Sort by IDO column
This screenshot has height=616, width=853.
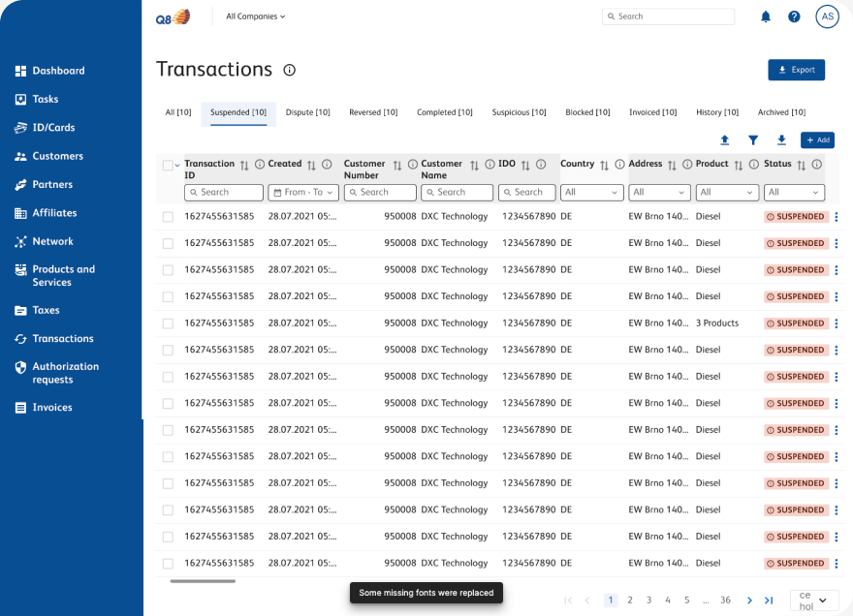(525, 166)
